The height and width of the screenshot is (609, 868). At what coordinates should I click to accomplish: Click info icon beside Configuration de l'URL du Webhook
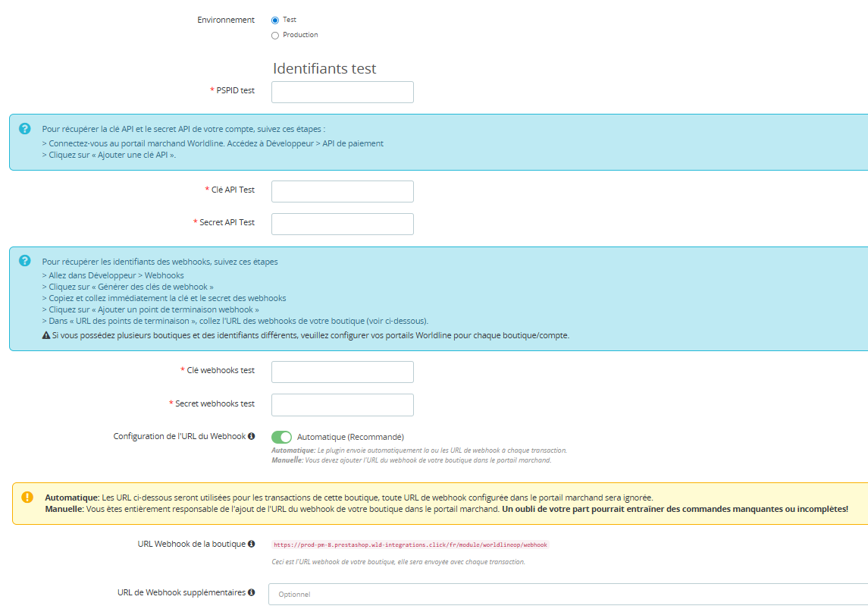coord(252,437)
